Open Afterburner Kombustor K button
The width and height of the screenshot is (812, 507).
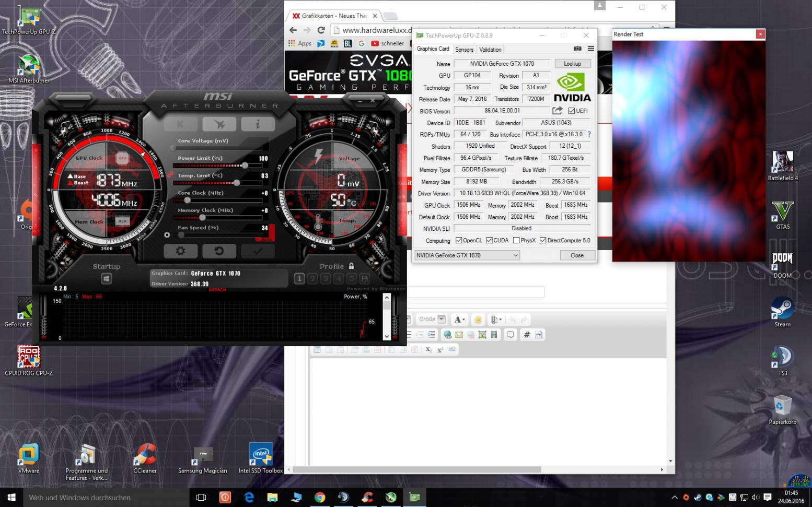pyautogui.click(x=181, y=124)
